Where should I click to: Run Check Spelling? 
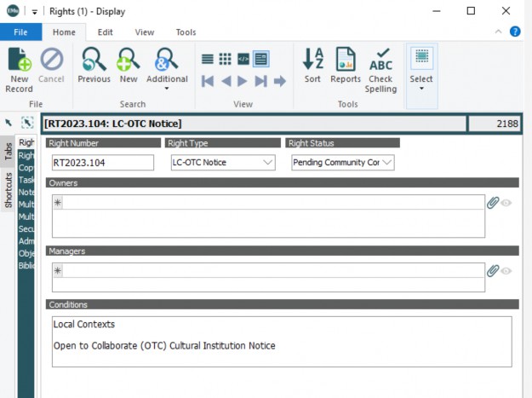click(x=380, y=70)
